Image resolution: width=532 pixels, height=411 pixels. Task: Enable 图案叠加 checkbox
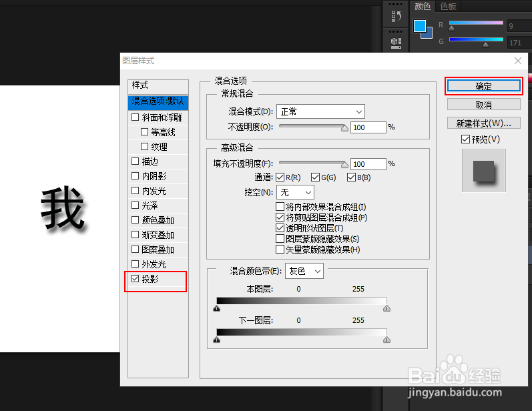pyautogui.click(x=135, y=250)
